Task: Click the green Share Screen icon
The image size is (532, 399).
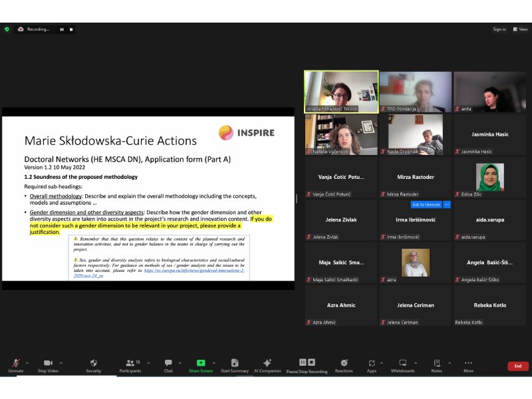Action: [x=201, y=363]
